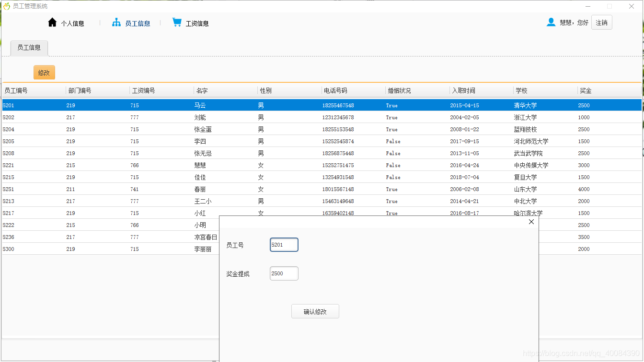Select employee name 刘能
The height and width of the screenshot is (362, 644).
click(x=200, y=117)
